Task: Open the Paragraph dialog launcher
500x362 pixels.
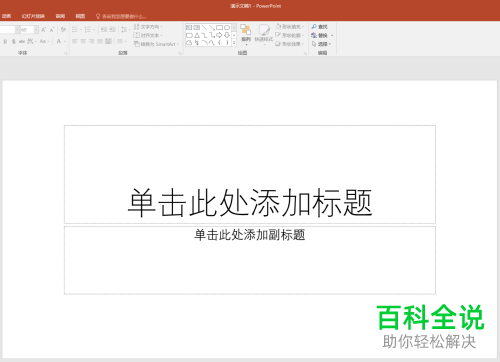Action: (x=180, y=53)
